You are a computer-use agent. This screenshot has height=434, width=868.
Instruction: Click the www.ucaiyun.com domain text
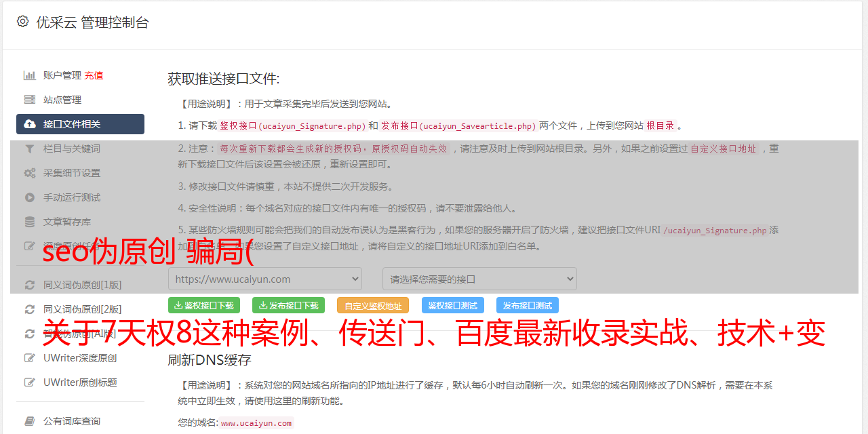[256, 422]
